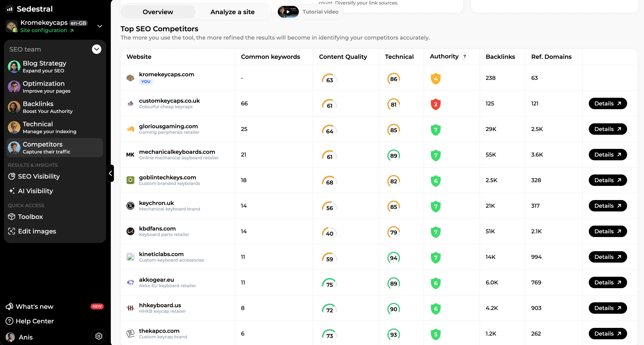Open Anis user profile avatar
The image size is (644, 345).
click(10, 337)
